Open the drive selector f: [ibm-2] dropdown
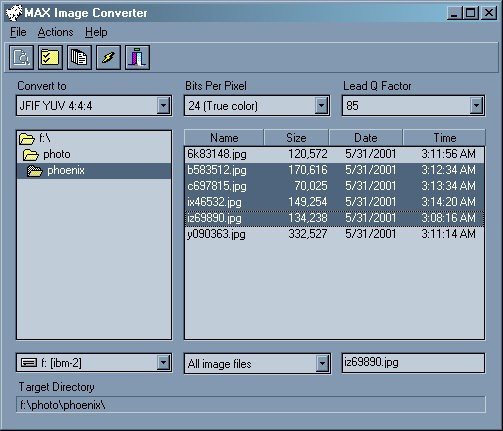Image resolution: width=503 pixels, height=431 pixels. (163, 363)
